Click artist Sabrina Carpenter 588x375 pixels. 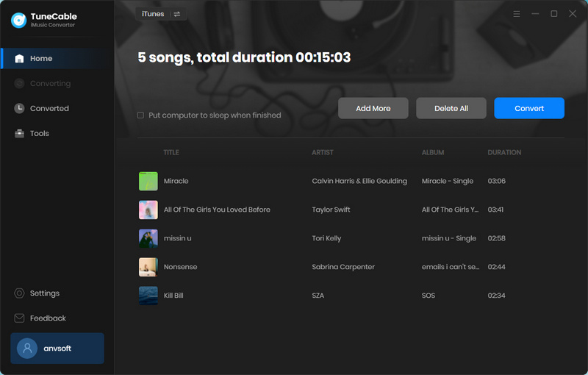pos(343,267)
